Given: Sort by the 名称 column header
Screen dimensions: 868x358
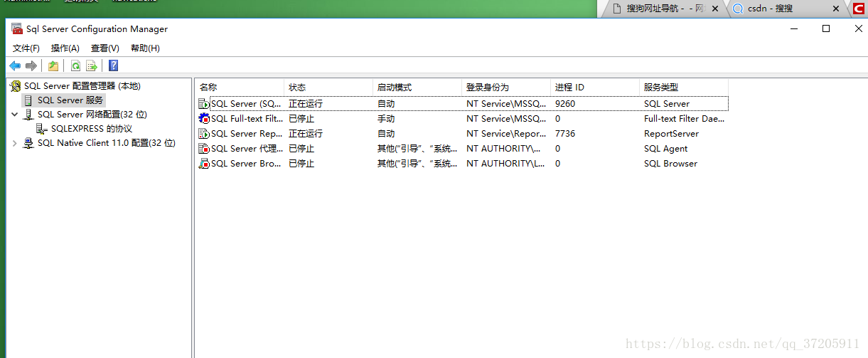Looking at the screenshot, I should tap(239, 87).
